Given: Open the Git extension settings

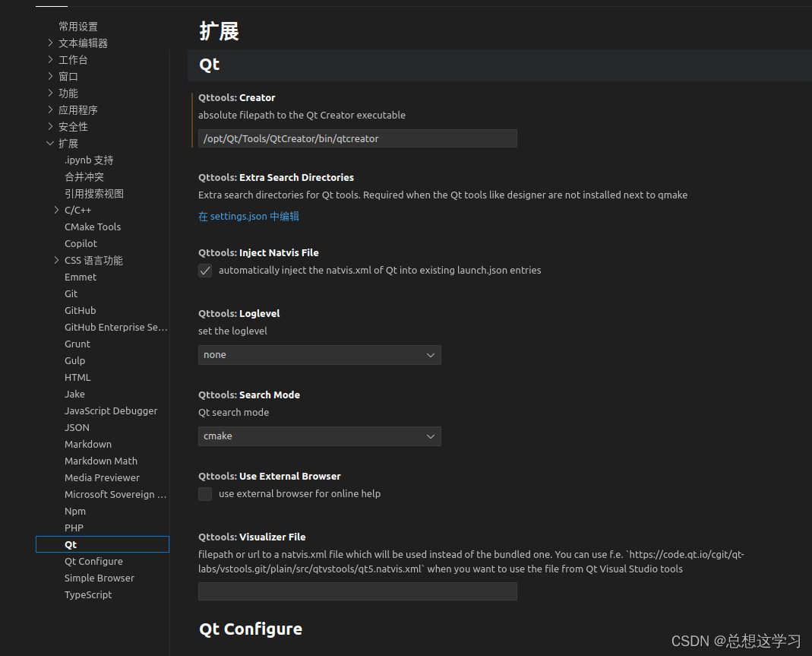Looking at the screenshot, I should tap(71, 293).
